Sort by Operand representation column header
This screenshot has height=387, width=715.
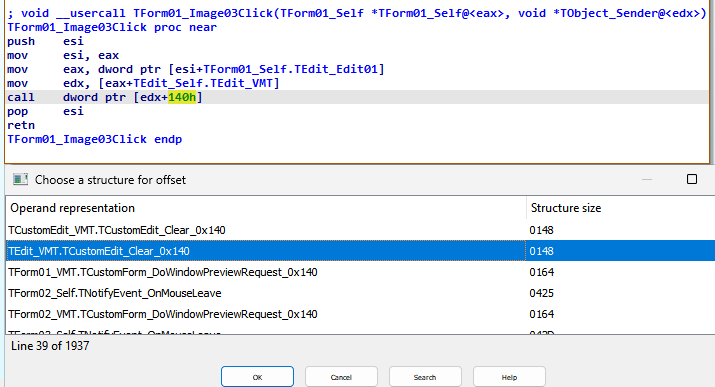(x=266, y=208)
